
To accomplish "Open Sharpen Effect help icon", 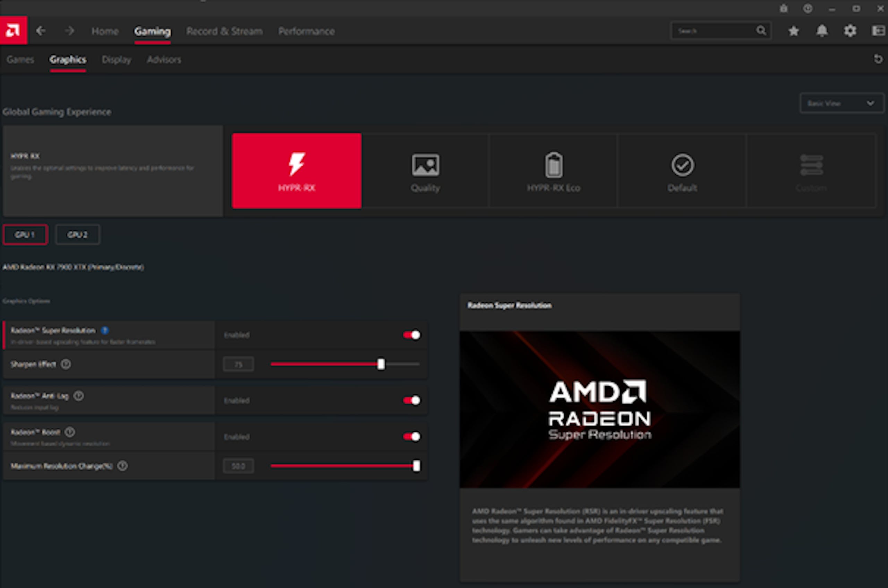I will [66, 364].
